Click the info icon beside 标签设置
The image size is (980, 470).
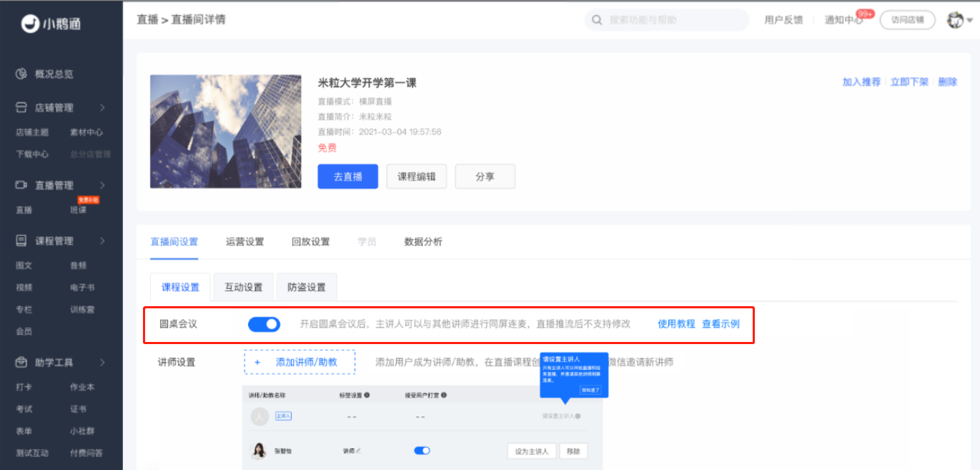point(367,394)
